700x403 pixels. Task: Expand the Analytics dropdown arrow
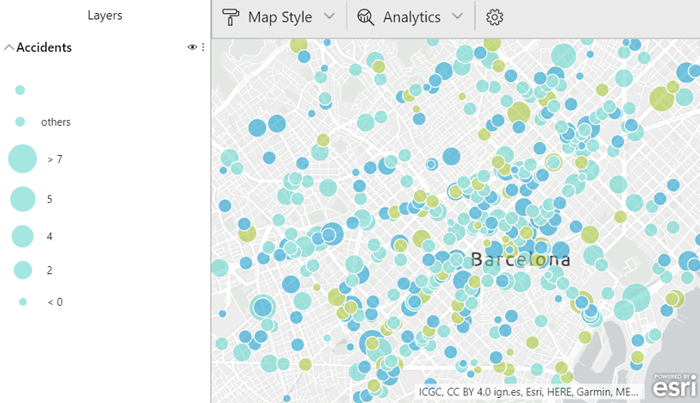pos(457,16)
